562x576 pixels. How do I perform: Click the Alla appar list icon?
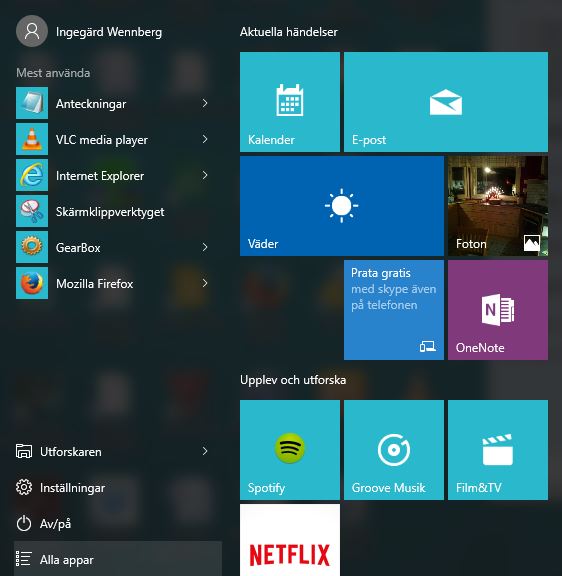pyautogui.click(x=24, y=559)
